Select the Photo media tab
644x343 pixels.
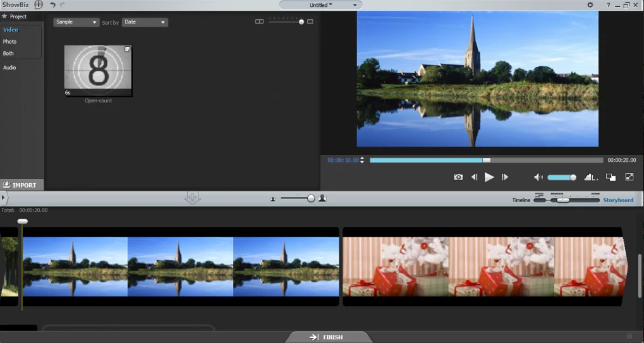10,42
